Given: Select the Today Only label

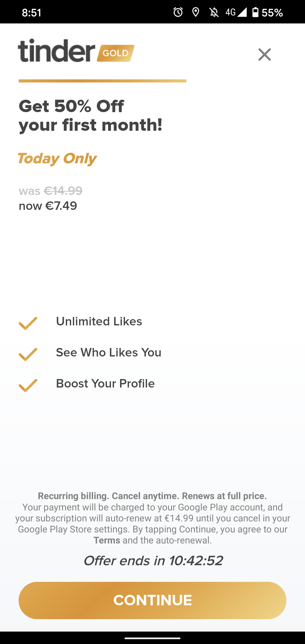Looking at the screenshot, I should 57,159.
